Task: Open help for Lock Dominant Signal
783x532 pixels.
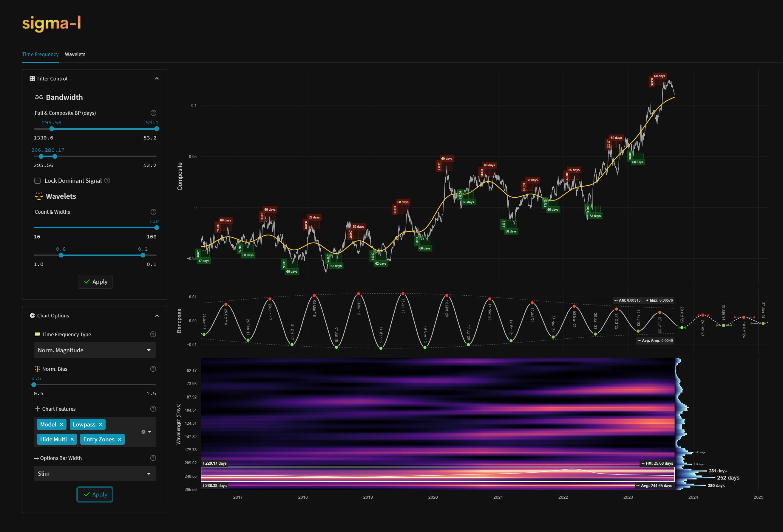Action: click(x=107, y=181)
